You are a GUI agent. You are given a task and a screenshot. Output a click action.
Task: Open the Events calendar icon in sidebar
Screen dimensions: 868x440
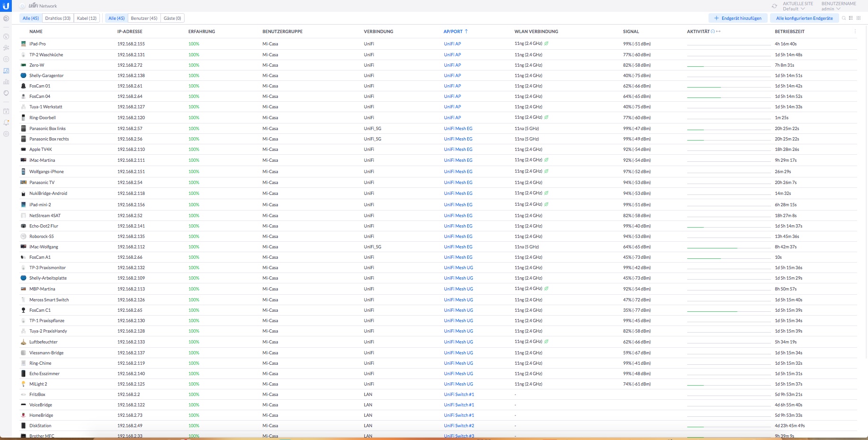click(x=6, y=111)
